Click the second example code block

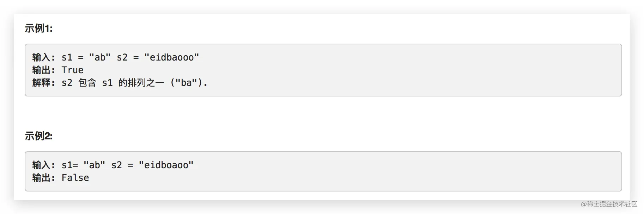pyautogui.click(x=323, y=171)
